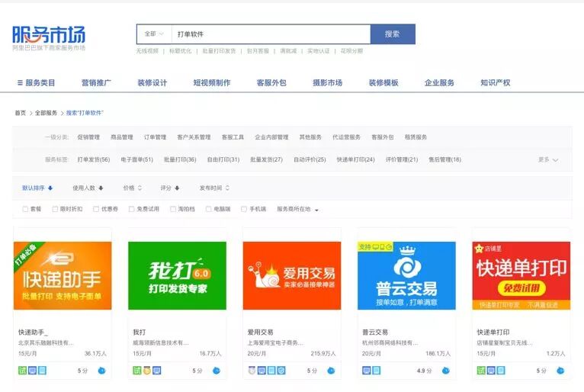This screenshot has height=392, width=584.
Task: Tick the 套餐 checkbox
Action: click(x=25, y=209)
